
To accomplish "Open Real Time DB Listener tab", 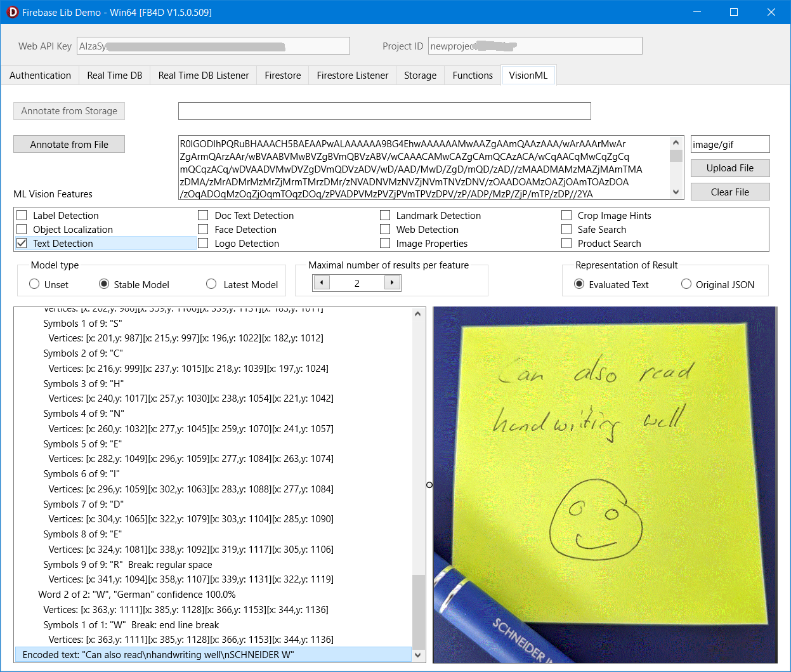I will click(x=204, y=75).
